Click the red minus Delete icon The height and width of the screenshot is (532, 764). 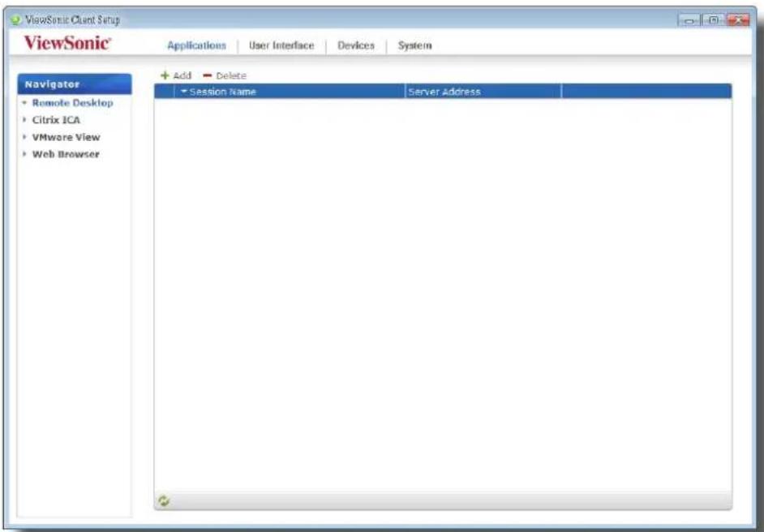208,75
